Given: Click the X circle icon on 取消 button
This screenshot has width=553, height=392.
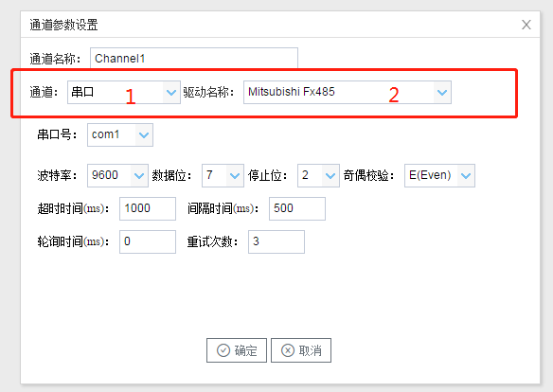Looking at the screenshot, I should [x=288, y=350].
